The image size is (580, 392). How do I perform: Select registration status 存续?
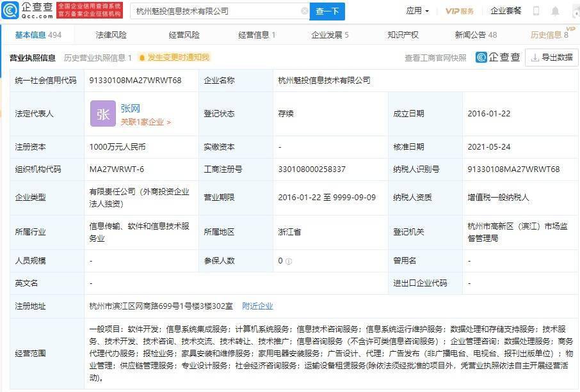click(286, 114)
